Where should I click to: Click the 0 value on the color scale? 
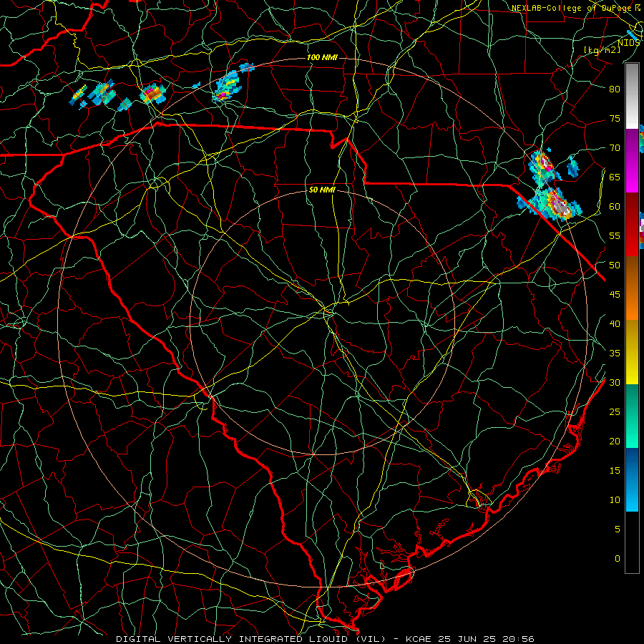click(x=618, y=559)
